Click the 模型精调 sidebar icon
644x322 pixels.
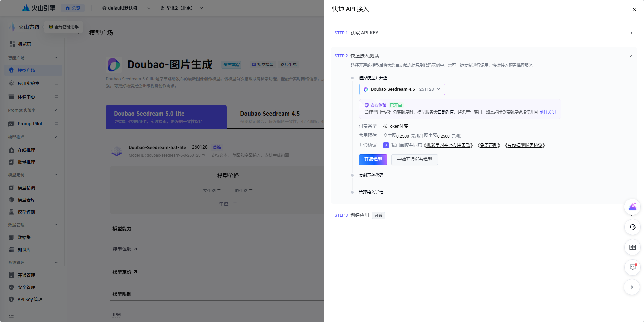coord(11,188)
